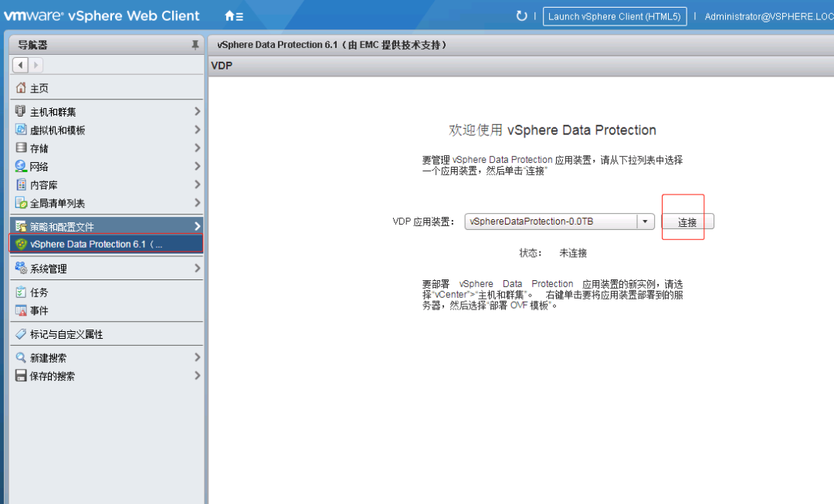Click the 系统管理 administration icon

[21, 268]
